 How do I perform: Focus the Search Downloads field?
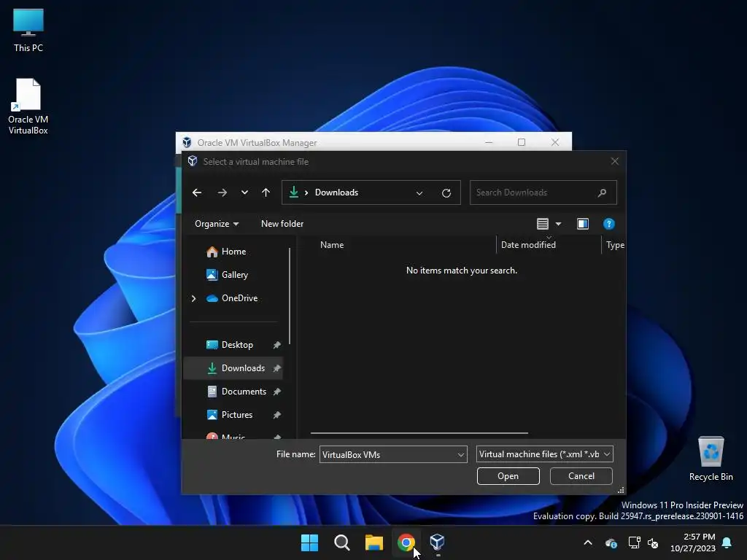click(x=543, y=192)
